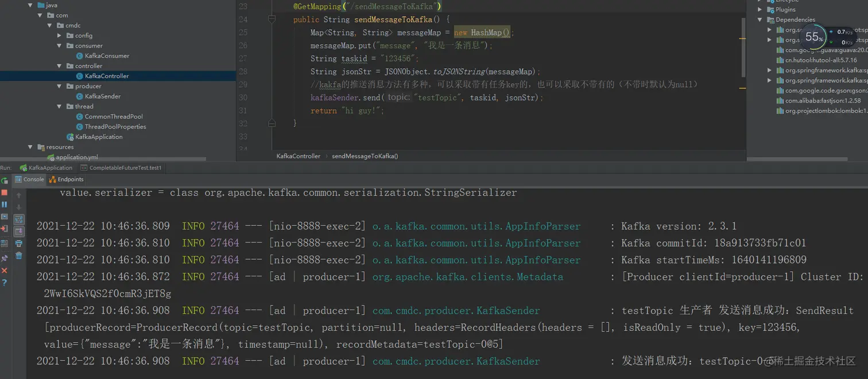The height and width of the screenshot is (379, 868).
Task: Click the KafkaConsumer class icon
Action: click(80, 56)
